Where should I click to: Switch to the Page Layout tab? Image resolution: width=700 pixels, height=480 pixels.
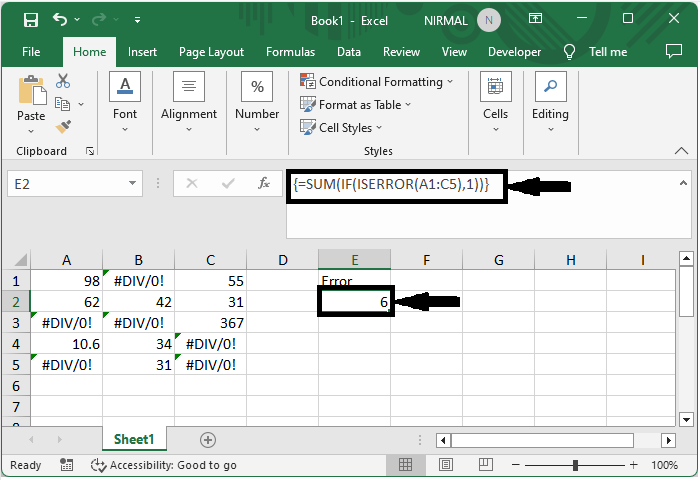[211, 52]
